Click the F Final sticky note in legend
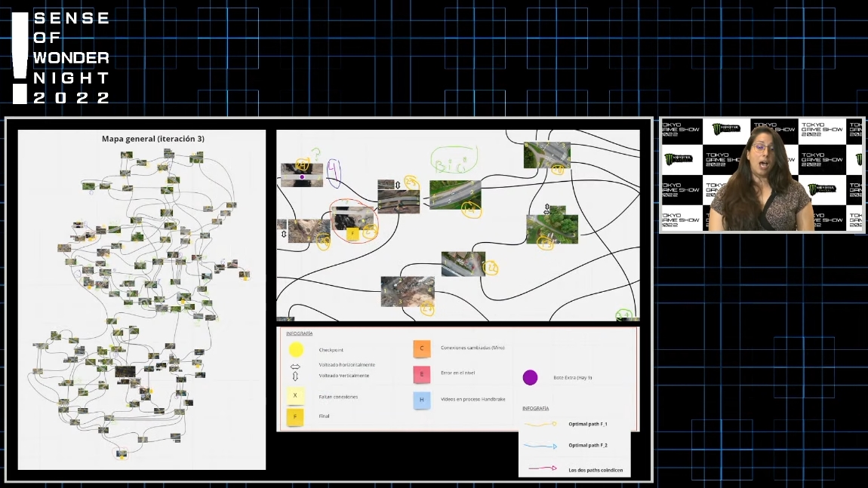Screen dimensions: 868x488 pyautogui.click(x=295, y=416)
